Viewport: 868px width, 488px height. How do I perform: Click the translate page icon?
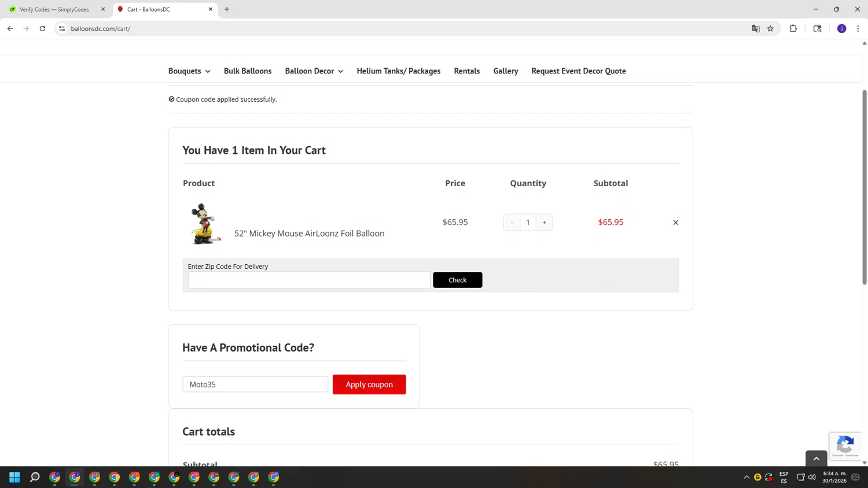[755, 28]
